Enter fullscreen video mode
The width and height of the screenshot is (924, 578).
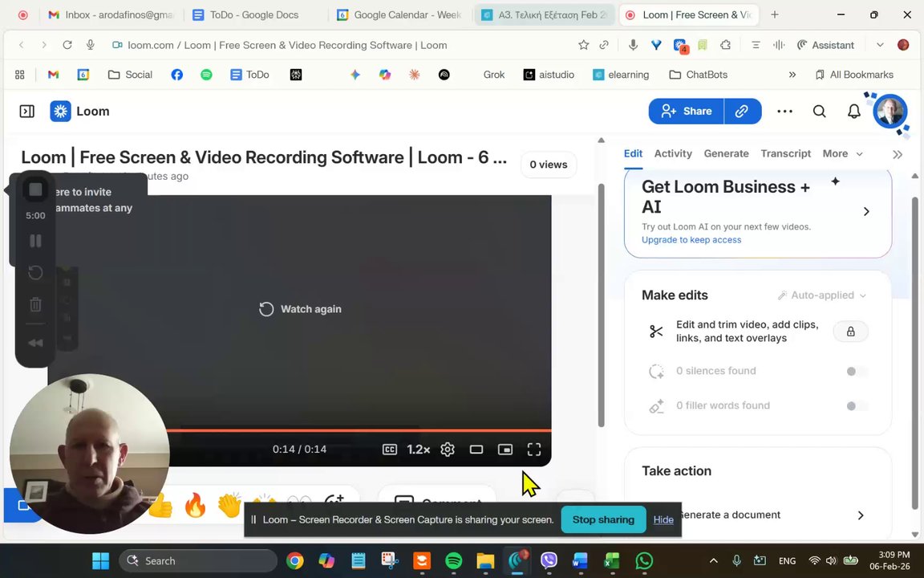pos(534,450)
